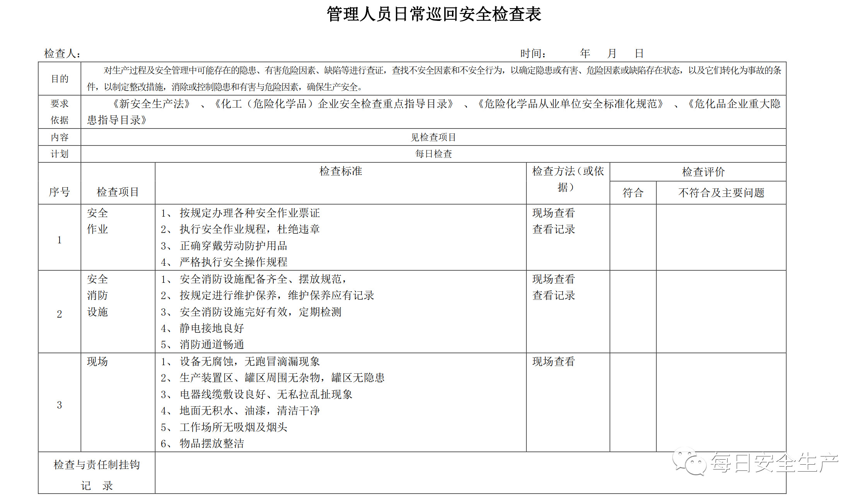The height and width of the screenshot is (501, 868).
Task: Click the document title 管理人员日常巡回安全检查表
Action: coord(433,14)
